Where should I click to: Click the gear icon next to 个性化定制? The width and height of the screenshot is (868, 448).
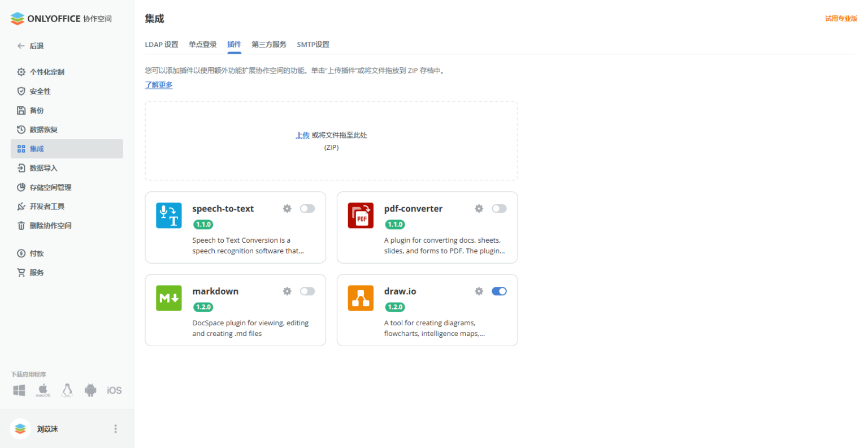pos(21,72)
